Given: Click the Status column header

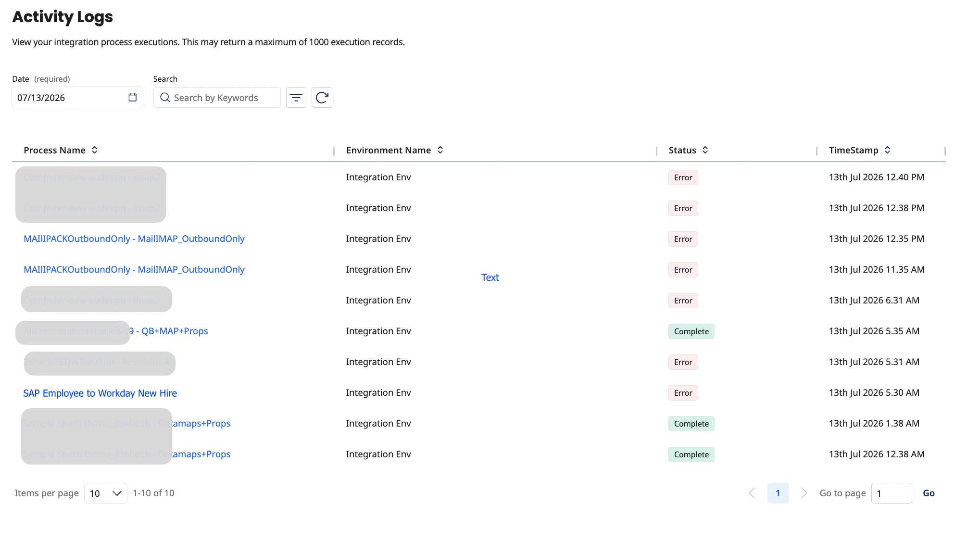Looking at the screenshot, I should [x=682, y=150].
